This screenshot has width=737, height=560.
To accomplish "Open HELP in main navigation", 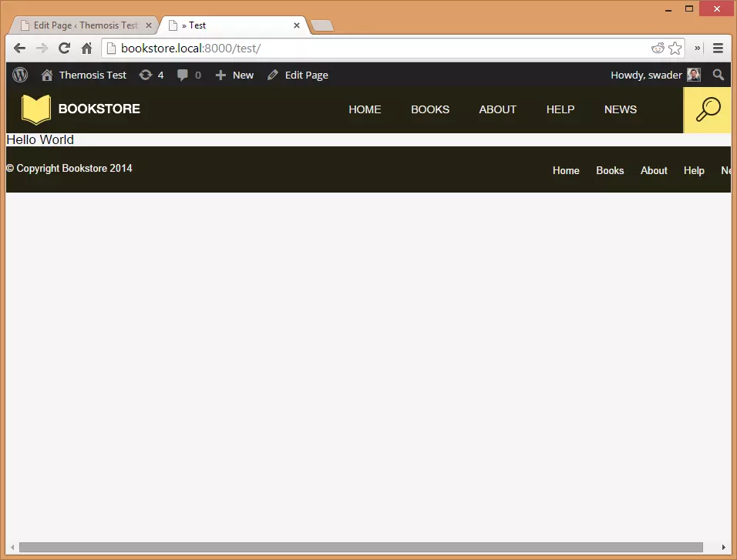I will point(560,109).
